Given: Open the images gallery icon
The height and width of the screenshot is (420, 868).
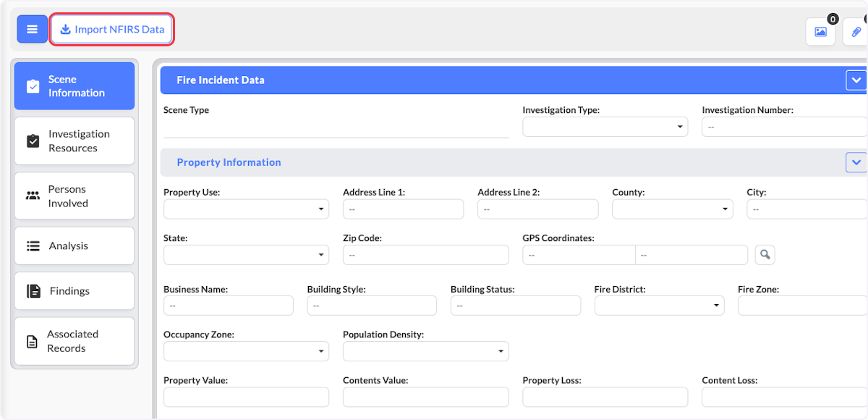Looking at the screenshot, I should tap(820, 32).
